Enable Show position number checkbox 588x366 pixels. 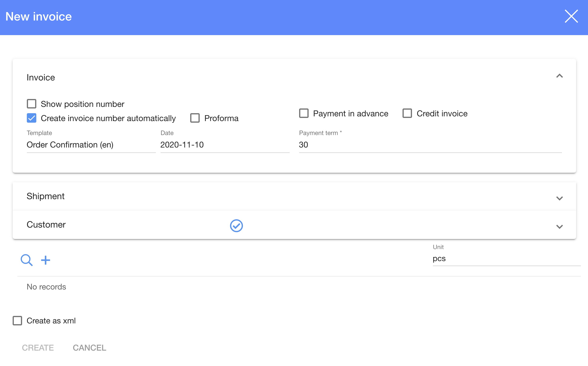pyautogui.click(x=32, y=104)
